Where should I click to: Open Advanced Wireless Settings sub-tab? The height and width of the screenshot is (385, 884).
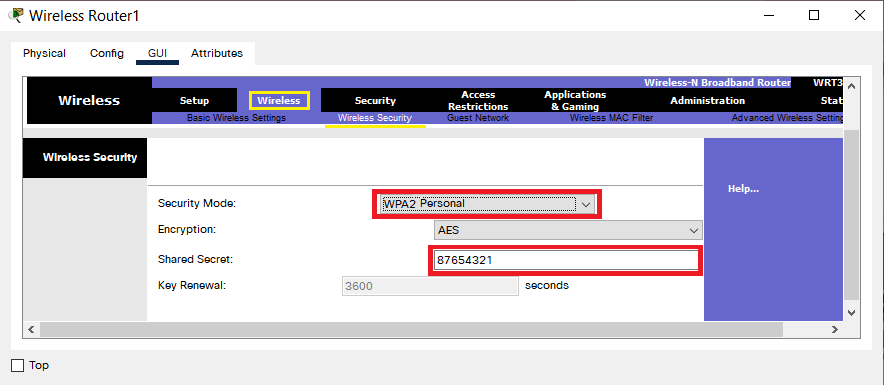click(x=787, y=118)
